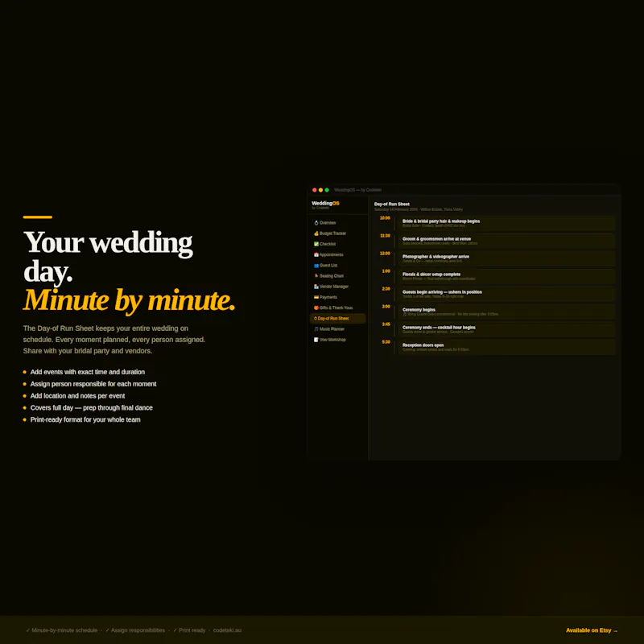Open Appointments using the calendar icon
644x644 pixels.
316,254
